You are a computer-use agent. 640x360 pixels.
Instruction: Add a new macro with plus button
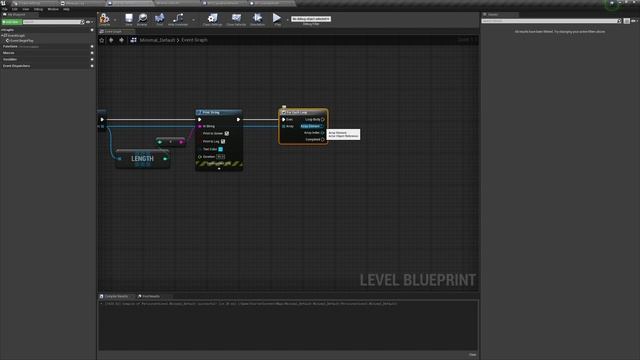tap(92, 53)
